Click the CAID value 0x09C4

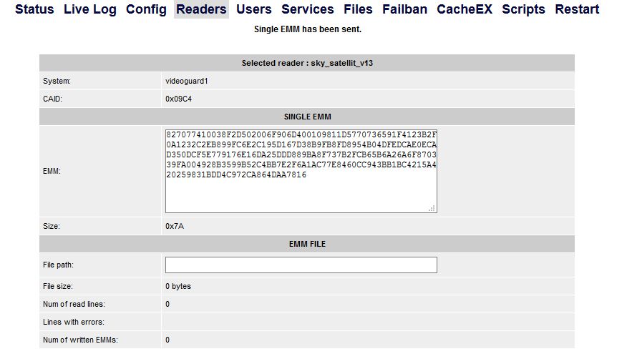click(x=178, y=99)
